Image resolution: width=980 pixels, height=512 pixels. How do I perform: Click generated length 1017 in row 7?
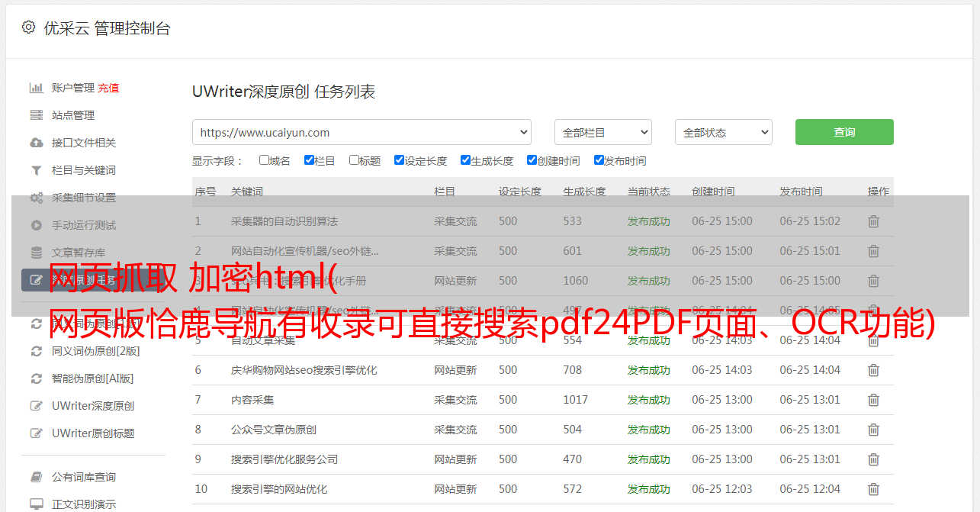576,400
